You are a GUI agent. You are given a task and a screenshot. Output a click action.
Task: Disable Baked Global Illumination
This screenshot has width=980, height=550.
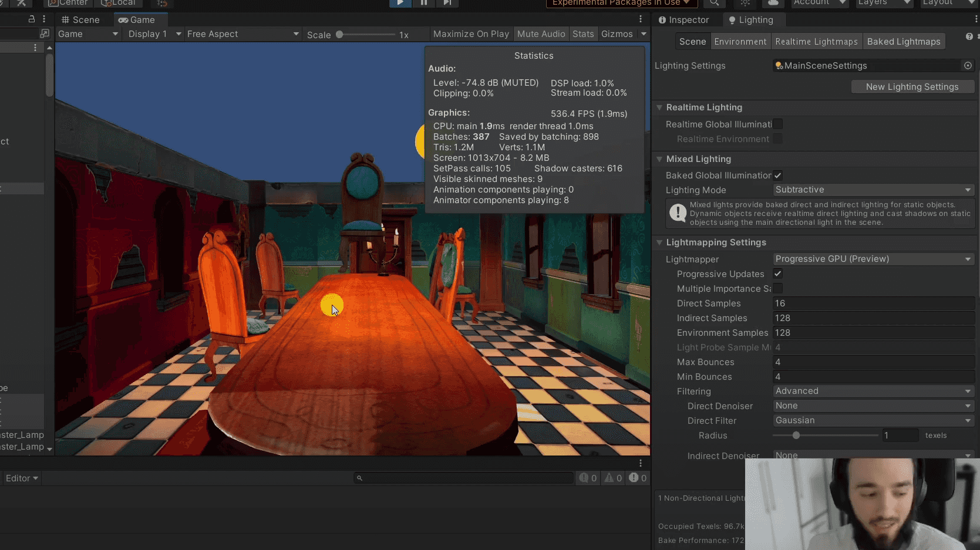[x=777, y=175]
